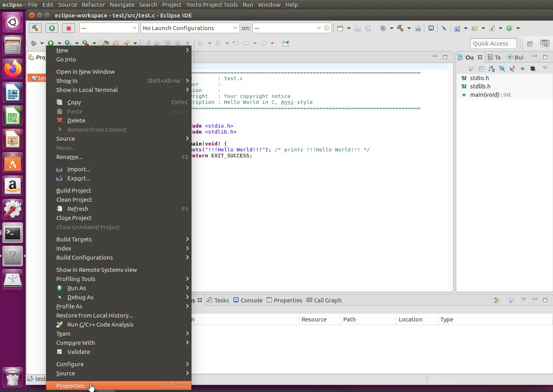Toggle hide fields filter in Outline
Viewport: 553px width, 392px height.
502,69
